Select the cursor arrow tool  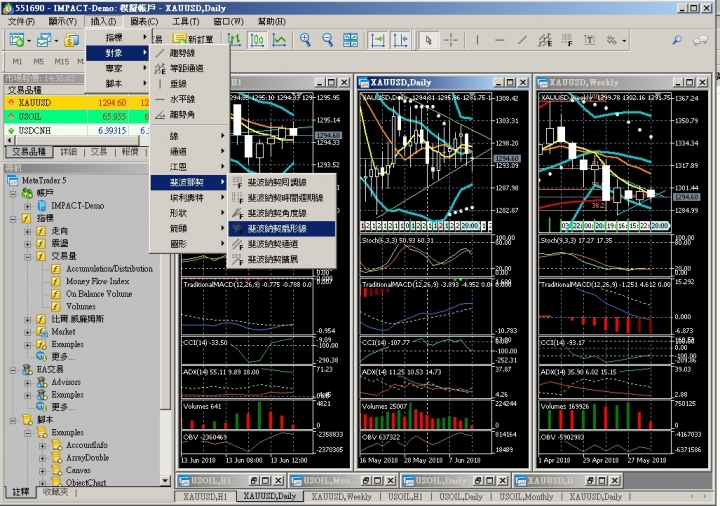point(428,40)
